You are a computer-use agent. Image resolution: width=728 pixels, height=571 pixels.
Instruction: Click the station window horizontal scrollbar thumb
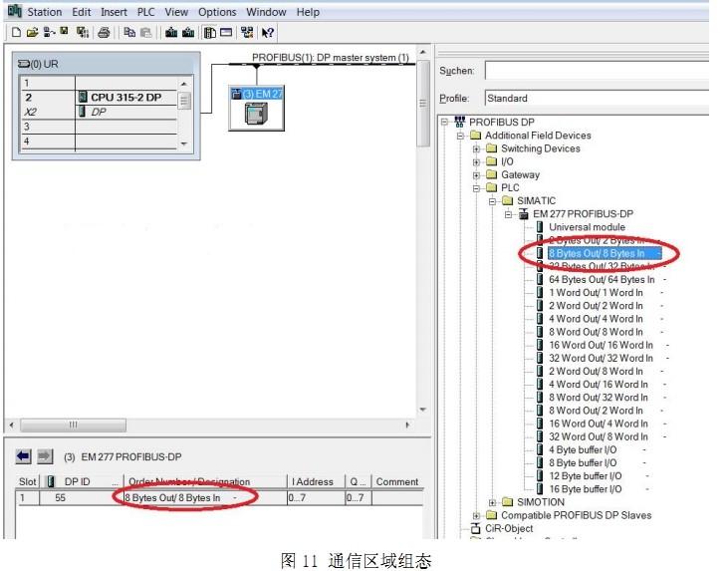[73, 425]
